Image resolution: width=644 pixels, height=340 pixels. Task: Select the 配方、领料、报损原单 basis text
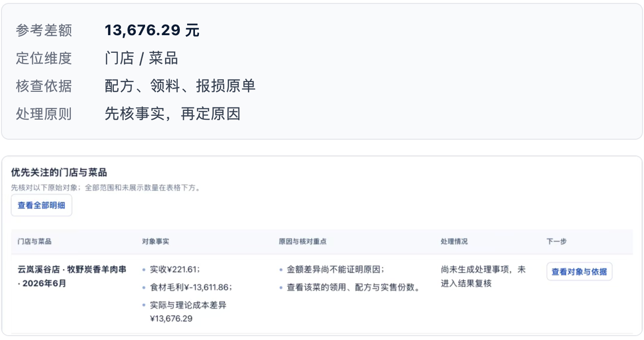180,86
